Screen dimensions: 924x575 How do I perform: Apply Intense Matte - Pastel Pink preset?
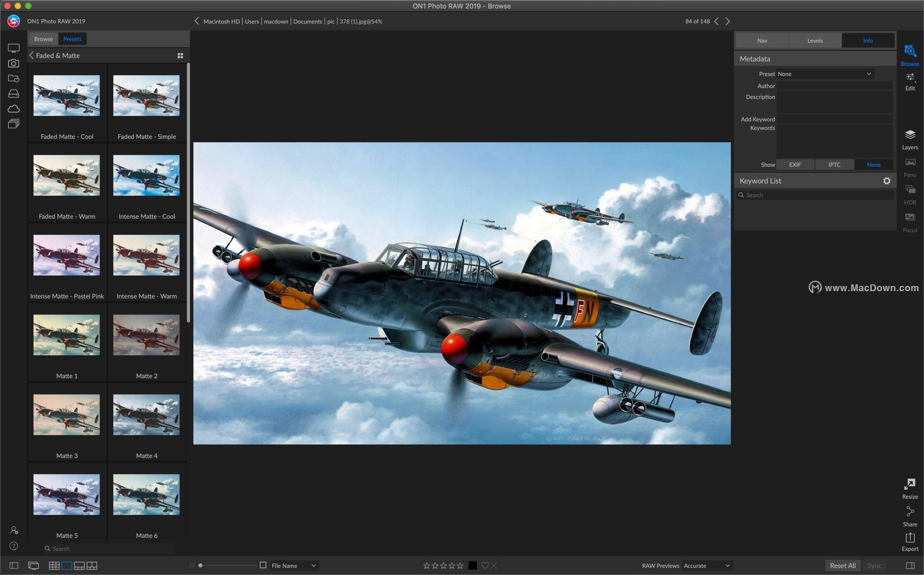[67, 262]
